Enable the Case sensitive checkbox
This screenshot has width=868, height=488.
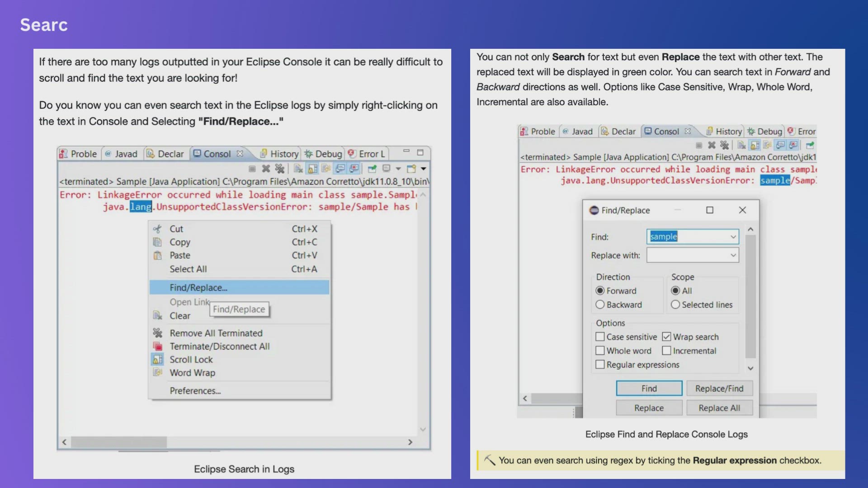[600, 337]
